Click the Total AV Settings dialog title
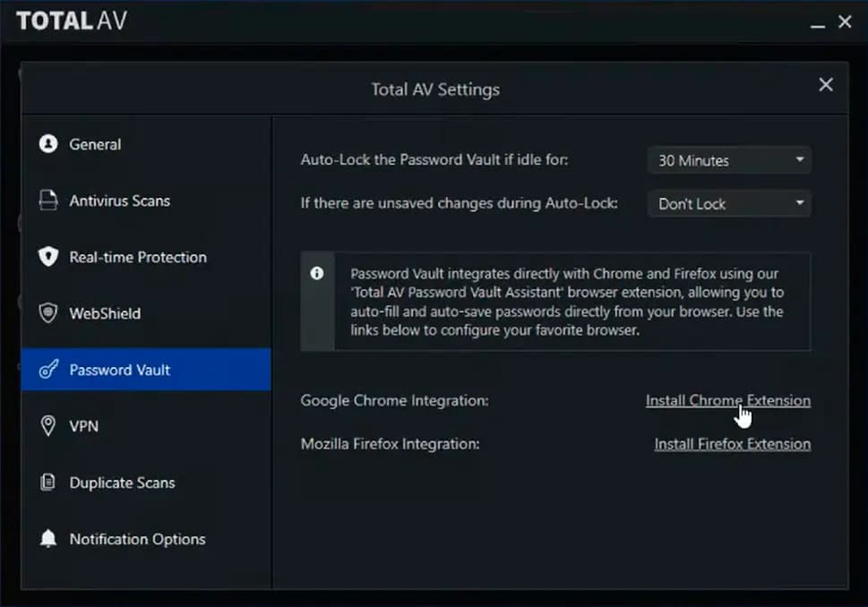Screen dimensions: 868x607 (435, 90)
